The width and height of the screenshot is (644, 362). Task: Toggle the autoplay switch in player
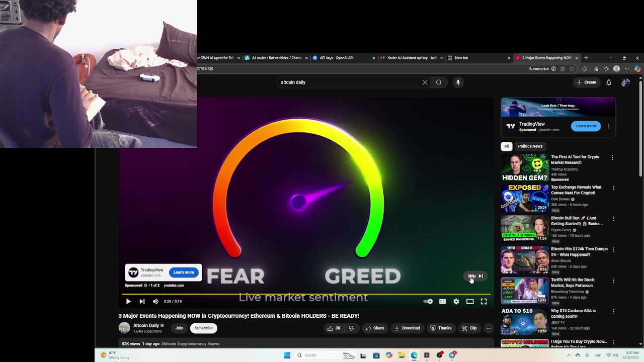pos(428,301)
